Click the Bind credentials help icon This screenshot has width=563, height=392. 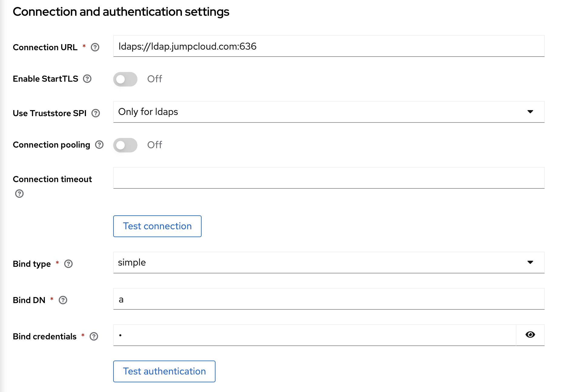point(94,336)
